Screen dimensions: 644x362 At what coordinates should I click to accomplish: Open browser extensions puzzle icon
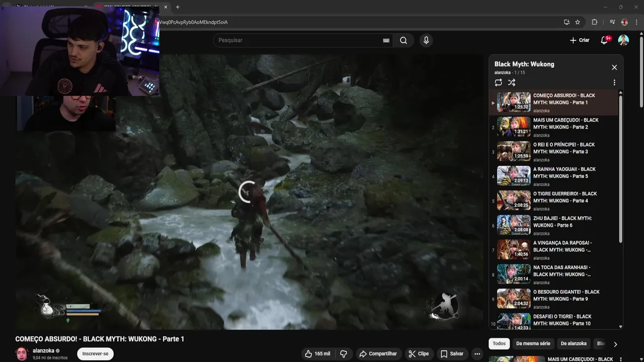point(594,22)
